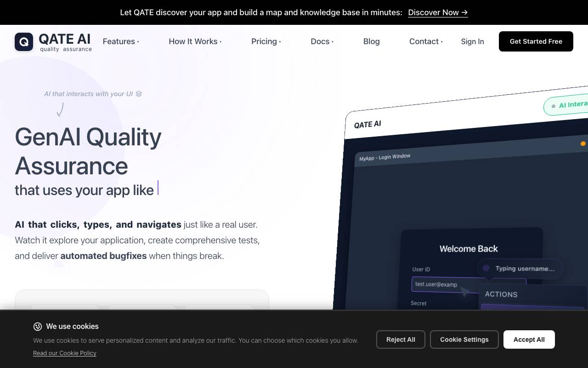Viewport: 588px width, 368px height.
Task: Open the Docs dropdown menu
Action: pos(322,41)
